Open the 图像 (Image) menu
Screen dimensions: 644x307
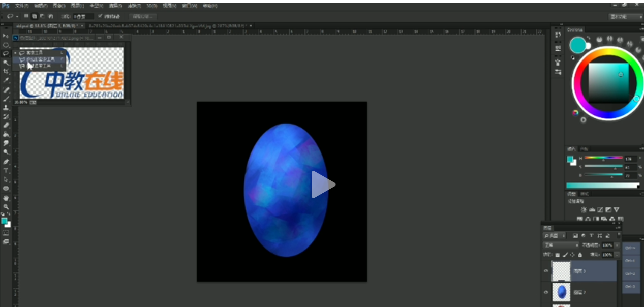pos(59,6)
